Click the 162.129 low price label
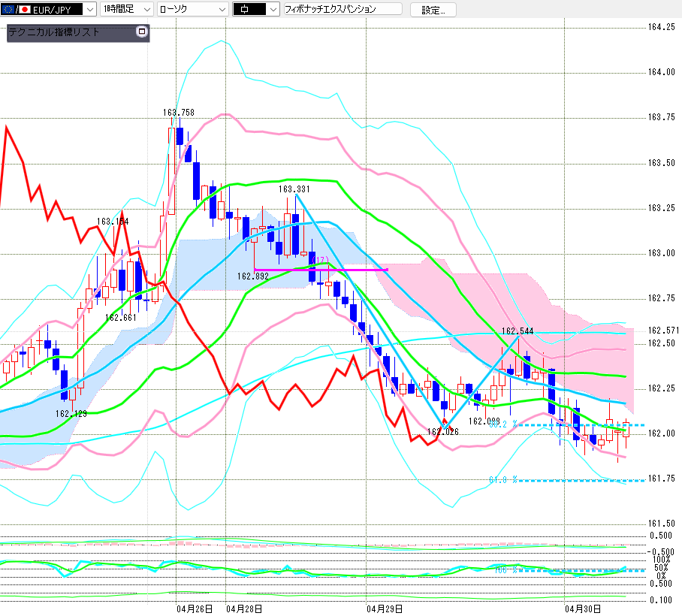The width and height of the screenshot is (682, 616). 71,414
